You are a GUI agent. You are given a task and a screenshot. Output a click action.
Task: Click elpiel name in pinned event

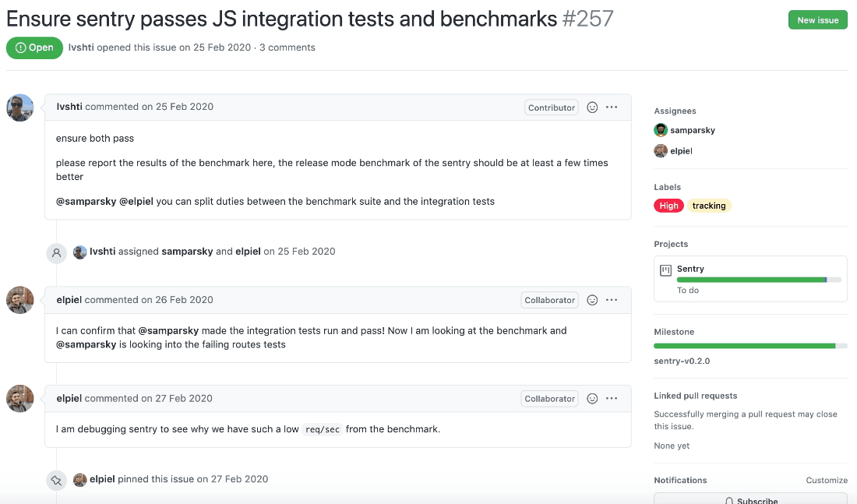pyautogui.click(x=102, y=479)
